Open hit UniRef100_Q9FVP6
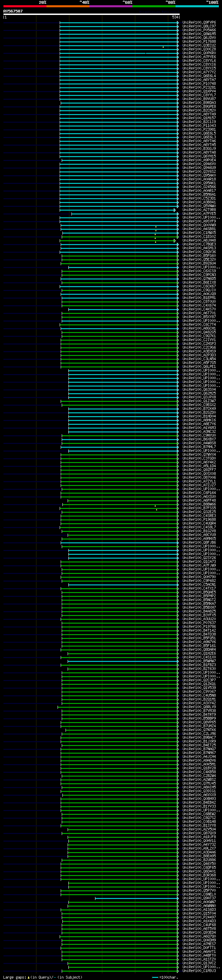Viewport: 222px width, 980px height. point(199,23)
